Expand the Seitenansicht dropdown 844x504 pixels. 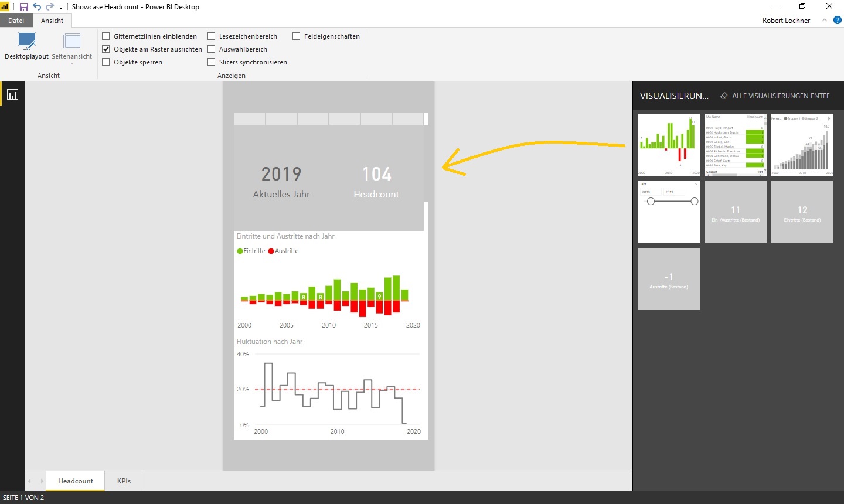(x=72, y=63)
